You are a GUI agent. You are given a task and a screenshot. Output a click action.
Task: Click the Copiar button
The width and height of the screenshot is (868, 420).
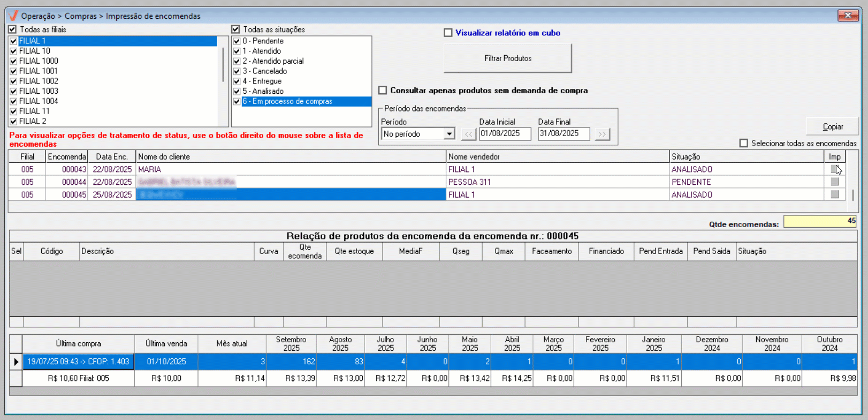coord(832,127)
